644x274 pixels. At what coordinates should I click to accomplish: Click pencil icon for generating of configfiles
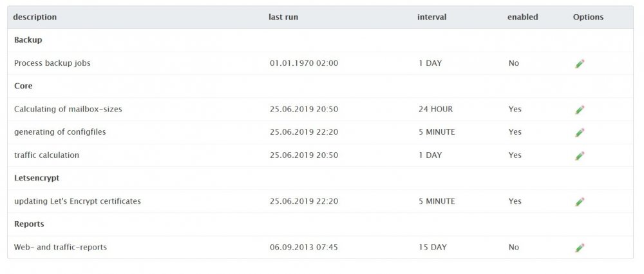[580, 133]
